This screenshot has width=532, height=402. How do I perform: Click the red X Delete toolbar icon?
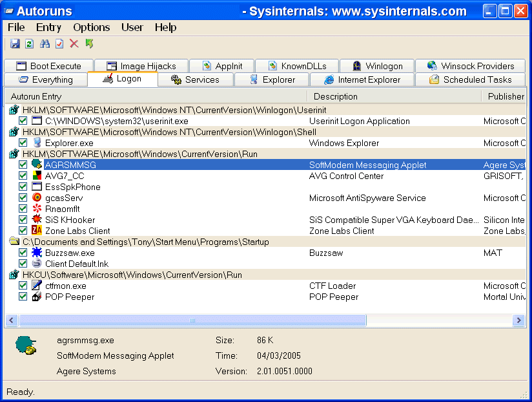tap(74, 43)
